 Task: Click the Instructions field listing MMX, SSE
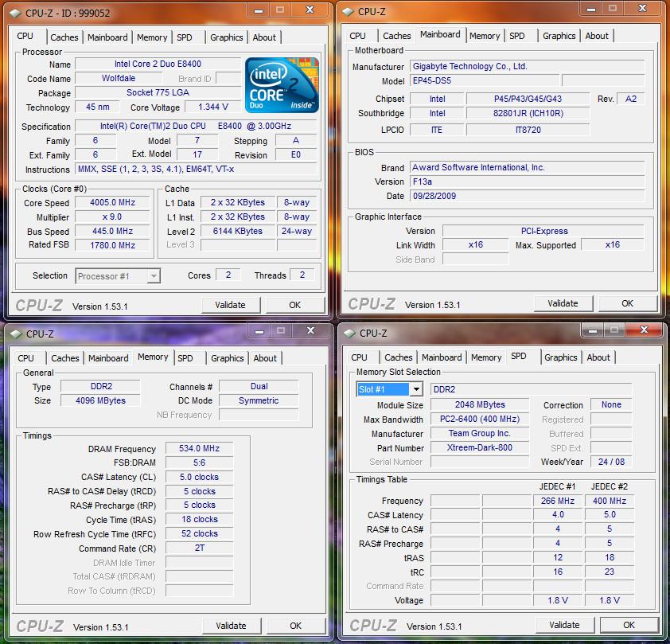click(x=196, y=169)
